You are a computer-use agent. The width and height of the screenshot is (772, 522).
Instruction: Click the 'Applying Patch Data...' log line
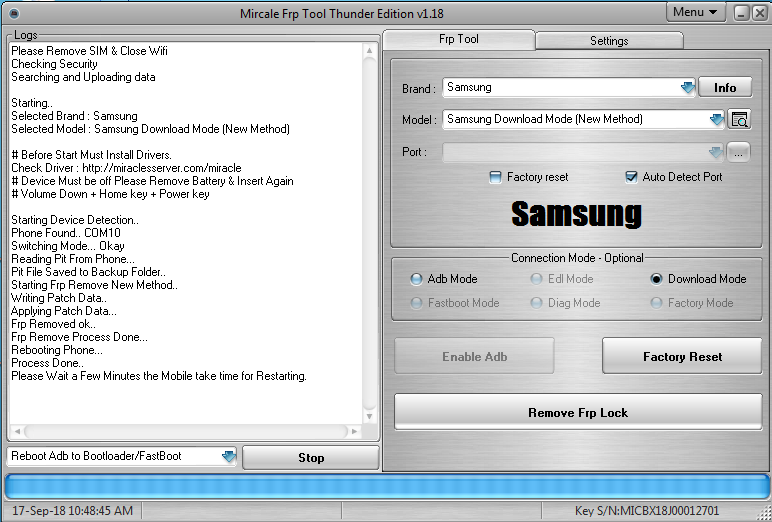coord(64,311)
